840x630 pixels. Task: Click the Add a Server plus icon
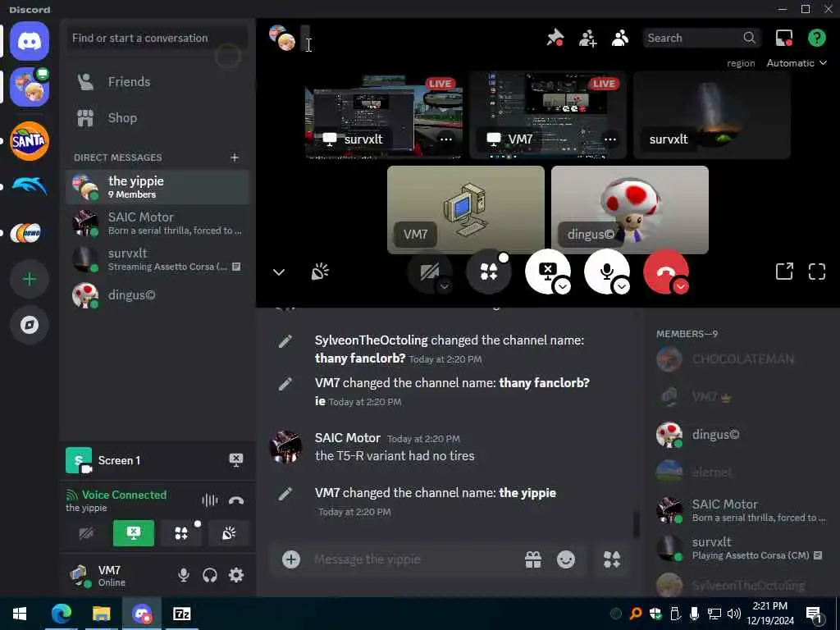(30, 279)
